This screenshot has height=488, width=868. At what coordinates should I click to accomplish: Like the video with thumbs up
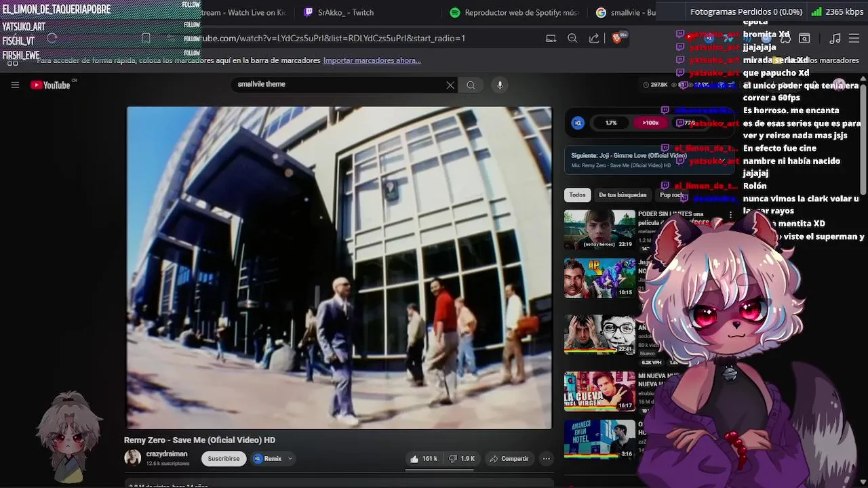[423, 459]
